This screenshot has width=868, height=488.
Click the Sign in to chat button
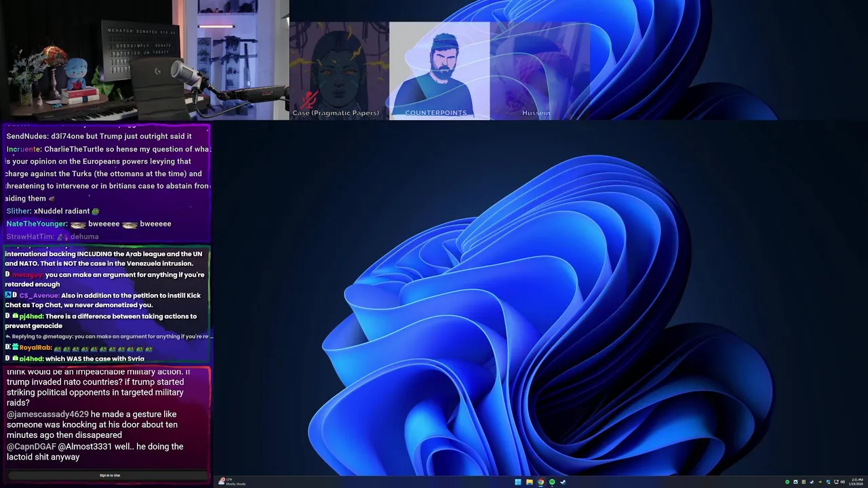point(109,475)
